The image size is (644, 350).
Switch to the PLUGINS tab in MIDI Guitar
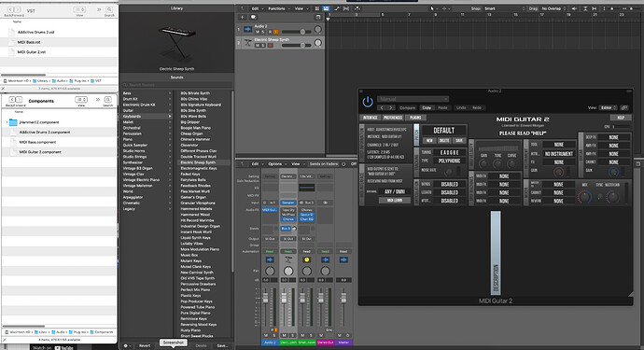click(x=415, y=118)
